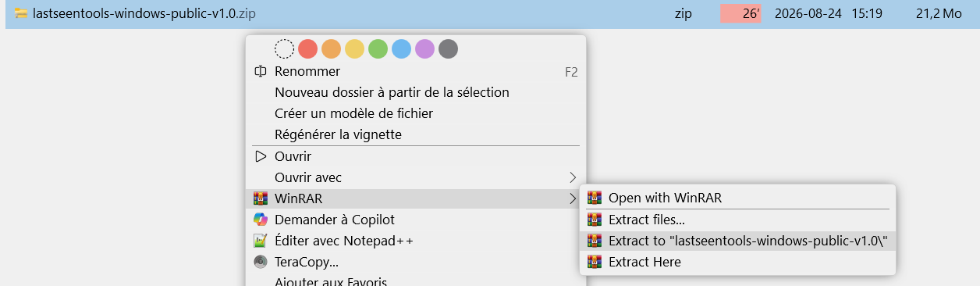
Task: Click the WinRAR books icon in the menu
Action: click(261, 198)
